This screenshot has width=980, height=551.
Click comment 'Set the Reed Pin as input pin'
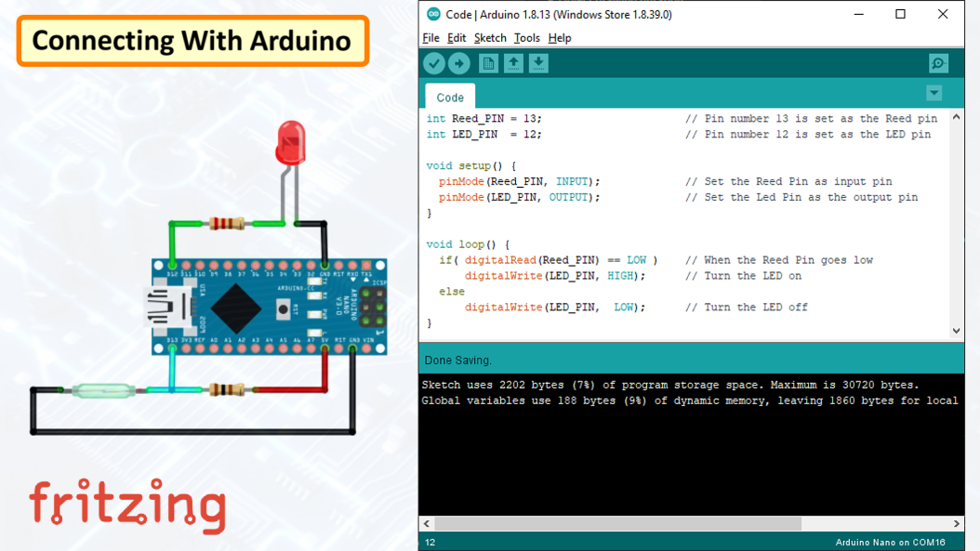coord(788,182)
